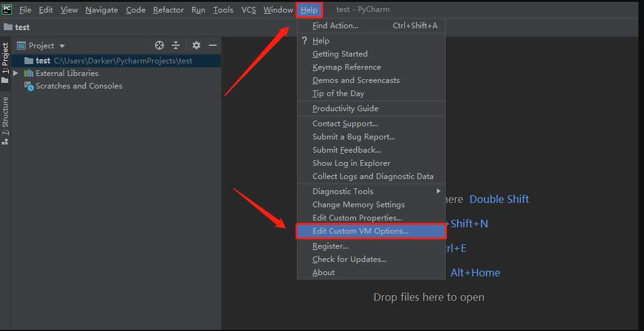Switch to the 1: Project side tab
644x331 pixels.
(x=5, y=63)
